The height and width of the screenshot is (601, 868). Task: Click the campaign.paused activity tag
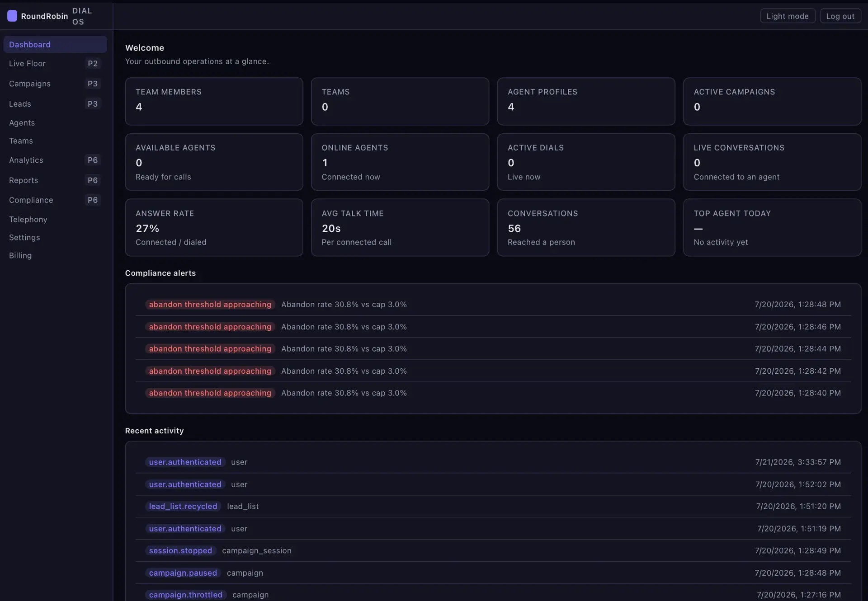(183, 573)
